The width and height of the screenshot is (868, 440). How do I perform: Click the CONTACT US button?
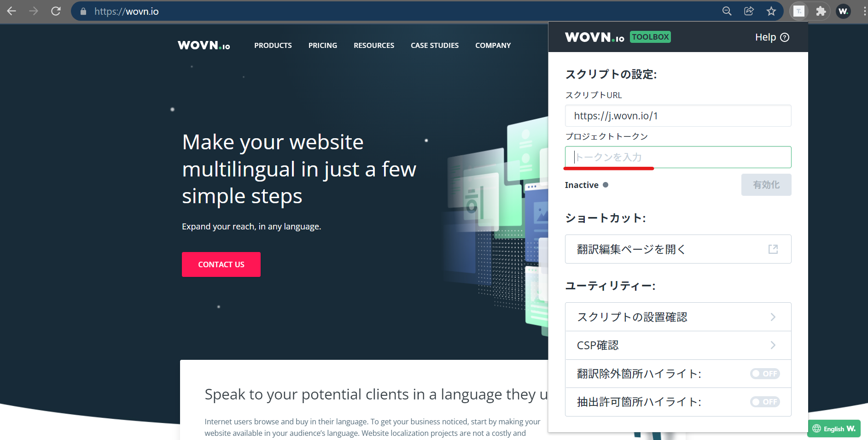221,264
